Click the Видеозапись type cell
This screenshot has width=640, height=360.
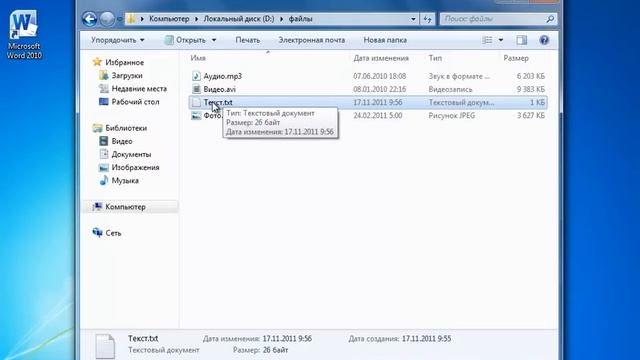(x=450, y=89)
